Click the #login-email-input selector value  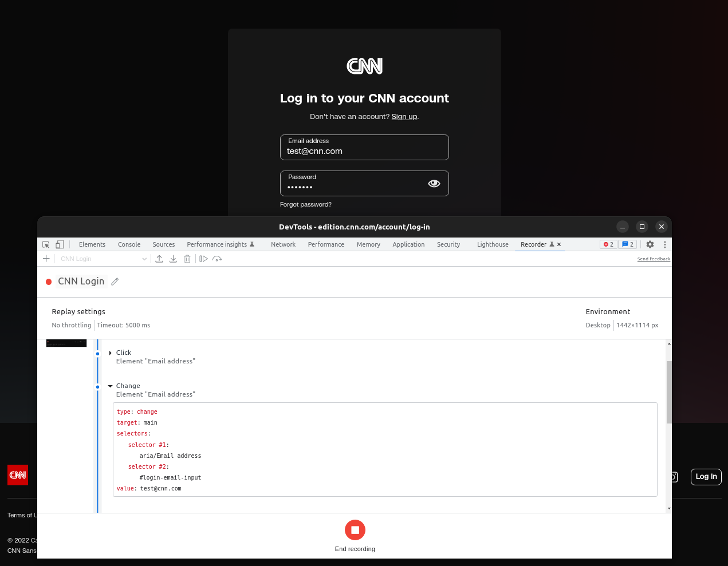(170, 478)
